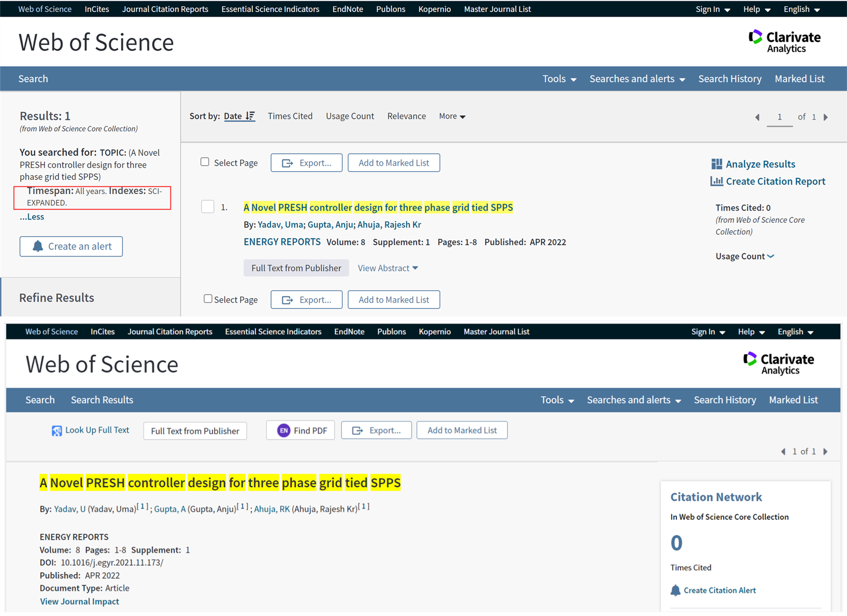Open Help dropdown in top window
The width and height of the screenshot is (847, 616).
point(757,9)
